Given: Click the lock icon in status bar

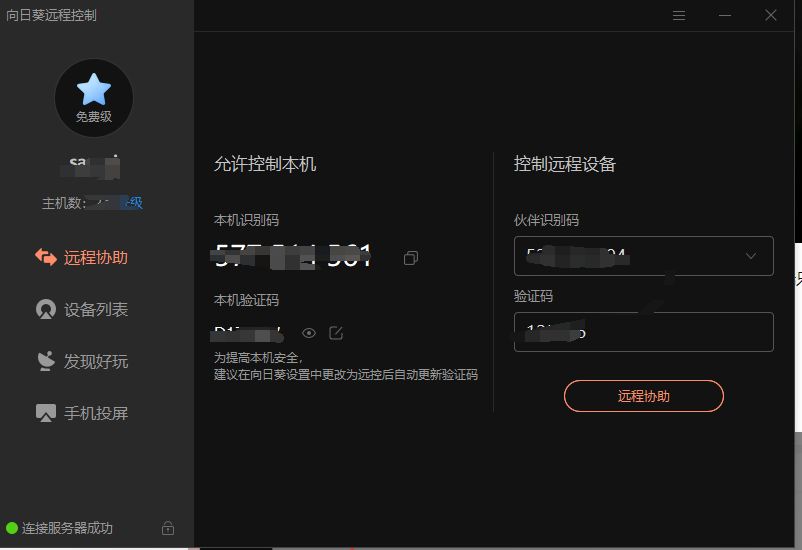Looking at the screenshot, I should 168,528.
